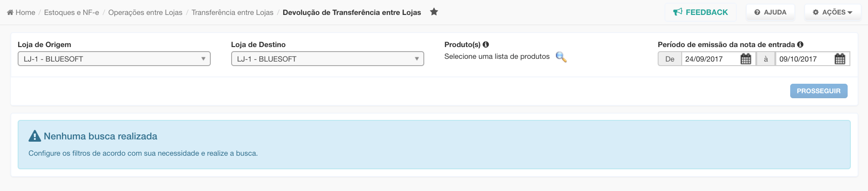The height and width of the screenshot is (191, 868).
Task: Click the favorite star icon
Action: coord(434,12)
